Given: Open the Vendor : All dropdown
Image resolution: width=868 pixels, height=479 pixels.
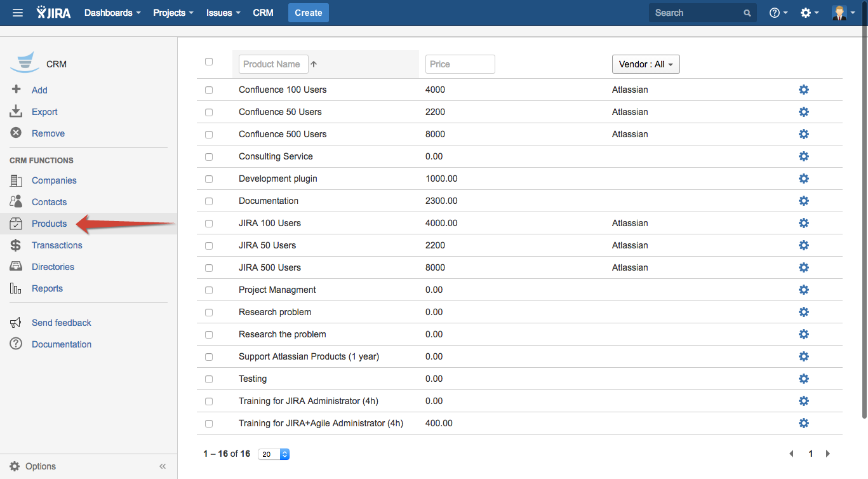Looking at the screenshot, I should 645,64.
